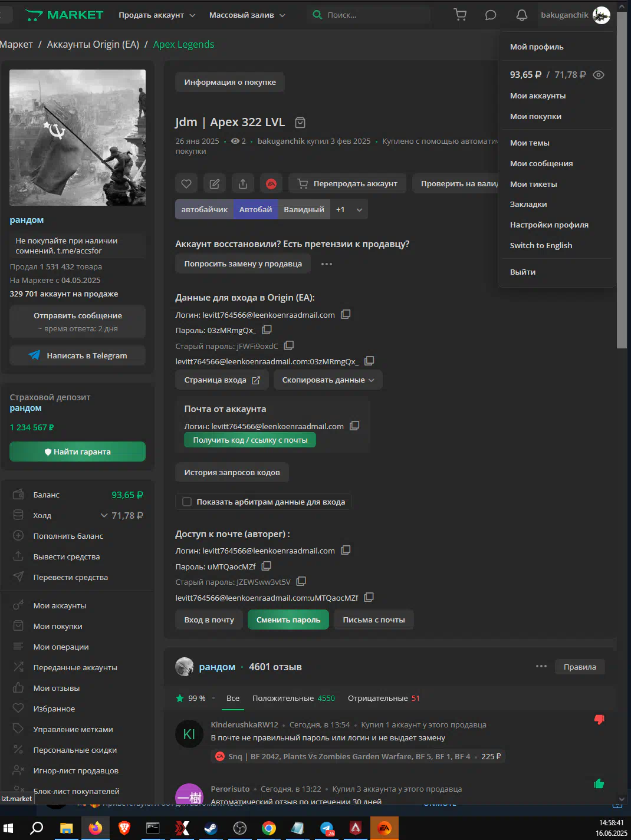Screen dimensions: 631x840
Task: Open the shopping cart icon in header
Action: [460, 15]
